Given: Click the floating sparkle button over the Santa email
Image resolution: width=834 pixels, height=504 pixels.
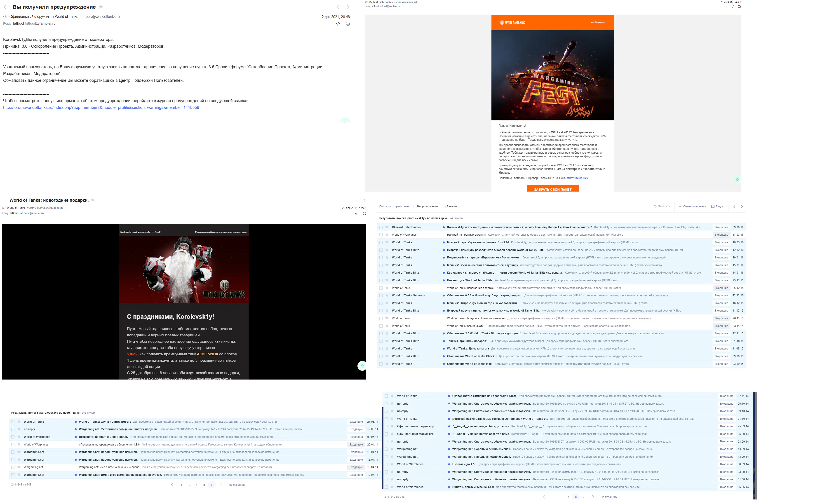Looking at the screenshot, I should (362, 366).
